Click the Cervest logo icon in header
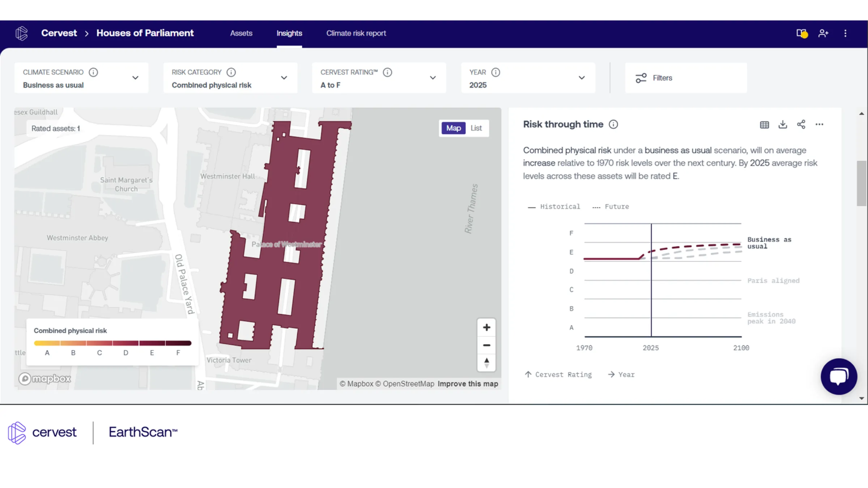Viewport: 868px width, 488px height. point(22,33)
